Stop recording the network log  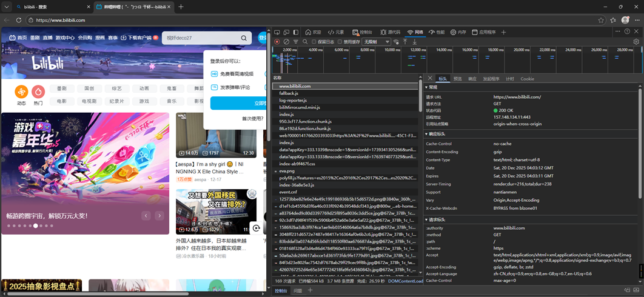pyautogui.click(x=277, y=42)
